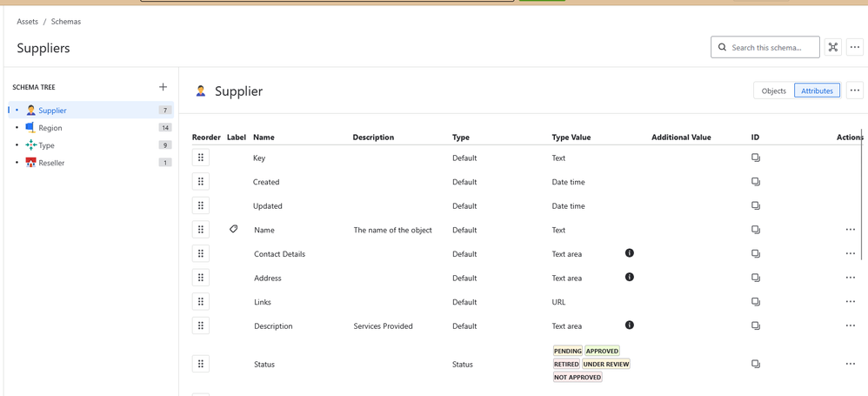Screen dimensions: 868x396
Task: Open Supplier object type more options menu
Action: (855, 90)
